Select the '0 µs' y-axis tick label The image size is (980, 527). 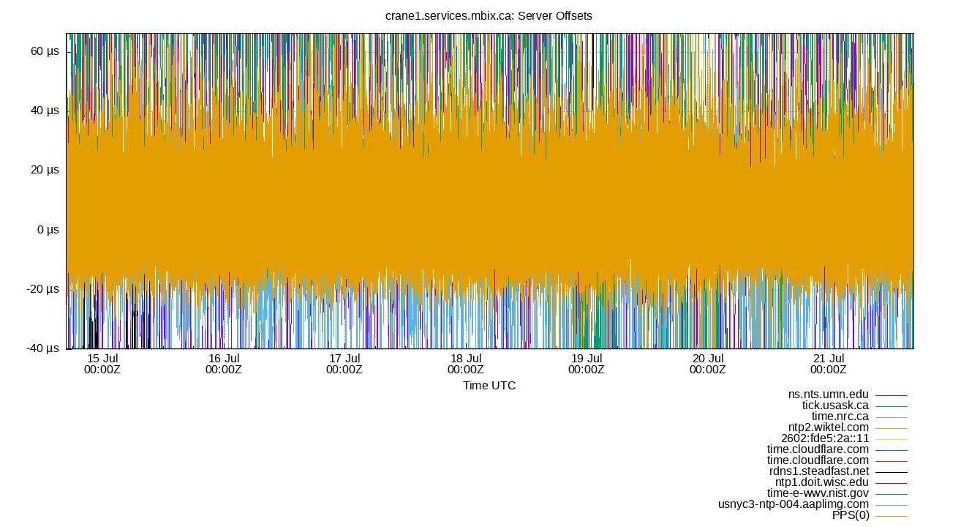tap(48, 230)
